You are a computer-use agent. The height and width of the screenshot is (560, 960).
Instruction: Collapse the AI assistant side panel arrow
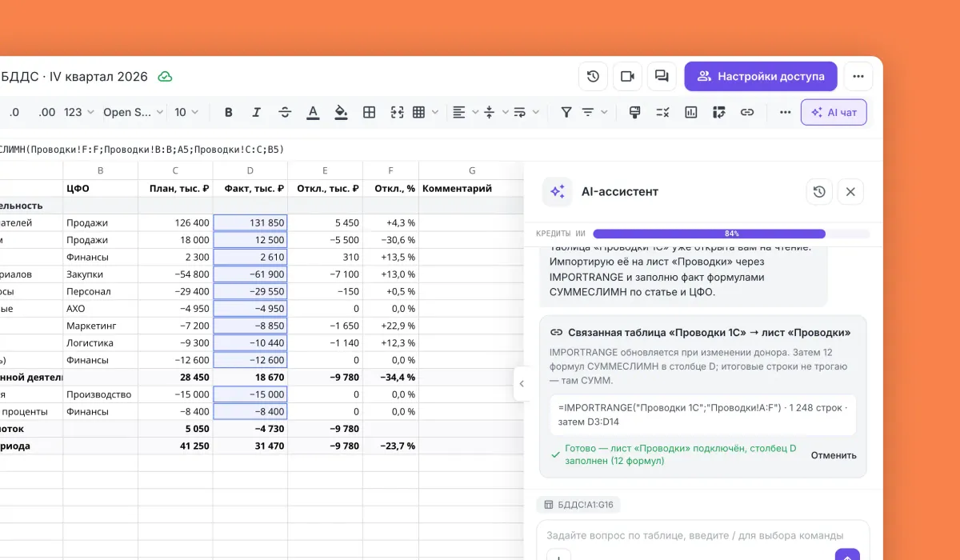[x=522, y=384]
